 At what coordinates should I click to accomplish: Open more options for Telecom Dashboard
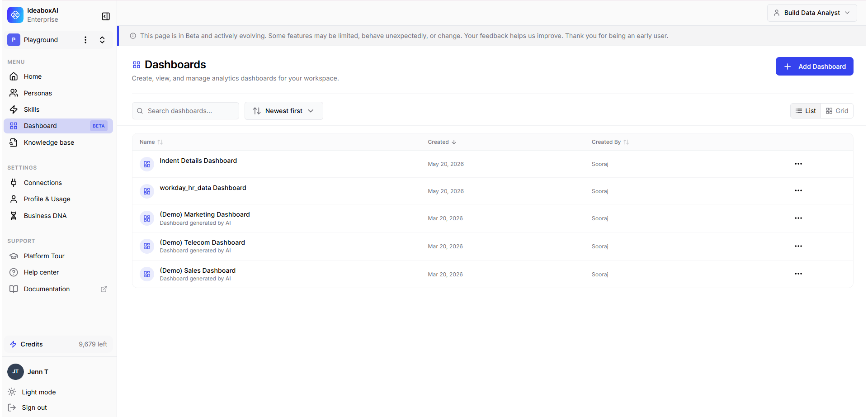point(798,246)
